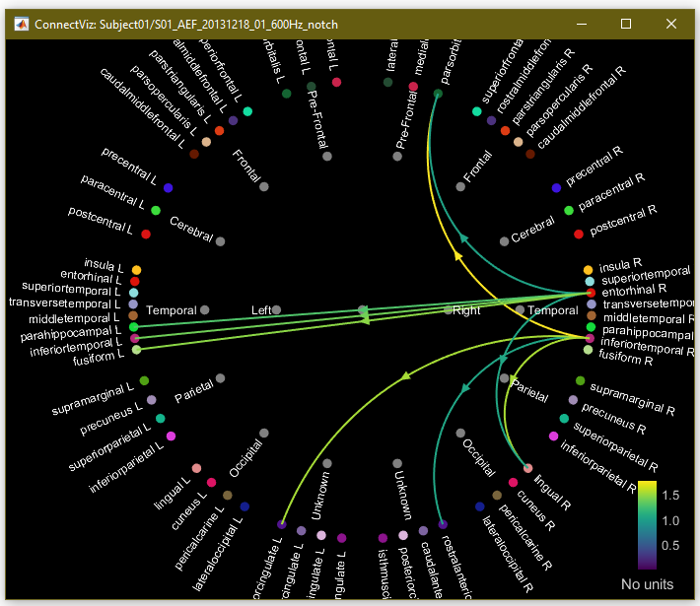Expand the left Occipital lobe group node
The image size is (700, 606).
[263, 433]
